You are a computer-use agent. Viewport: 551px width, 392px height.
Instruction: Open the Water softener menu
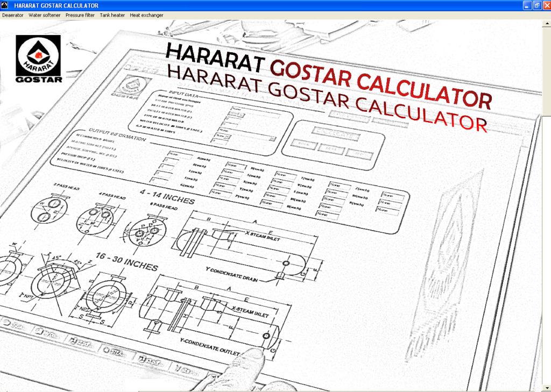[45, 16]
